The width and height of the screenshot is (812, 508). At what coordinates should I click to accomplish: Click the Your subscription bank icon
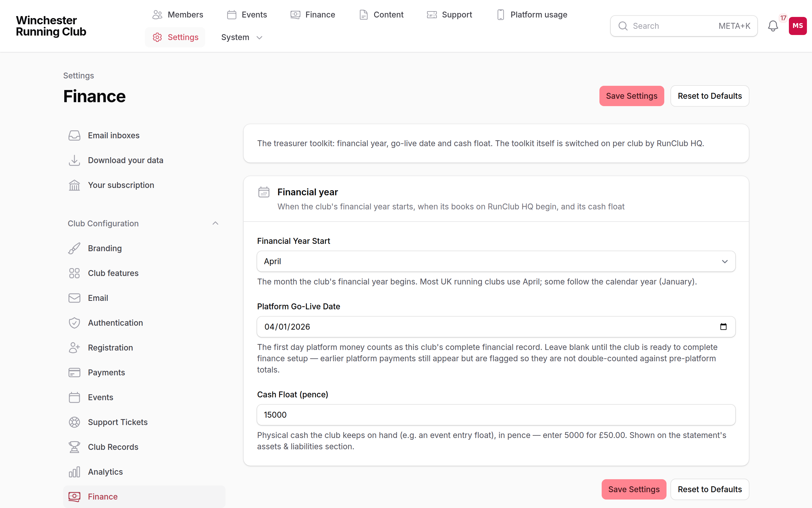click(74, 185)
